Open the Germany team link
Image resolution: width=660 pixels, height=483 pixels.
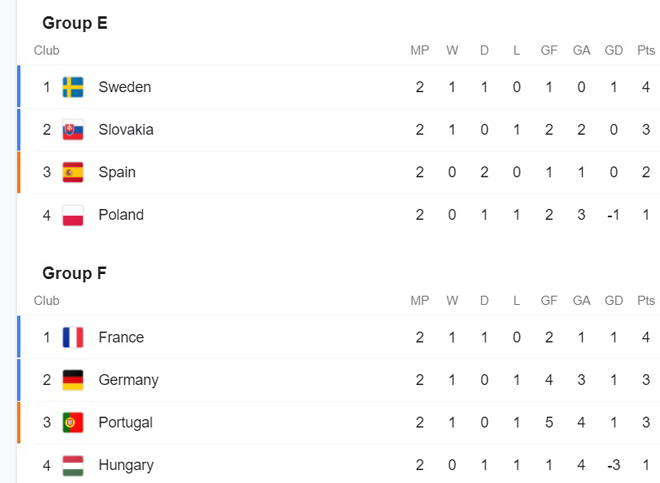pos(128,380)
